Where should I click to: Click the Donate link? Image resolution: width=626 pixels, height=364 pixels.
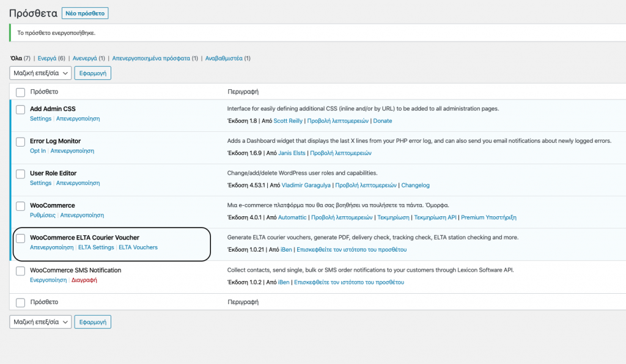pos(383,121)
